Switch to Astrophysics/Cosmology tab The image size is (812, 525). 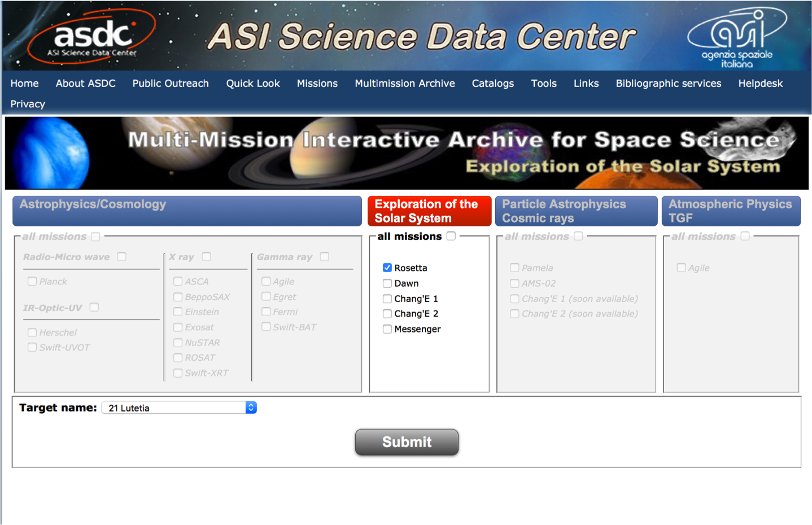(x=187, y=211)
